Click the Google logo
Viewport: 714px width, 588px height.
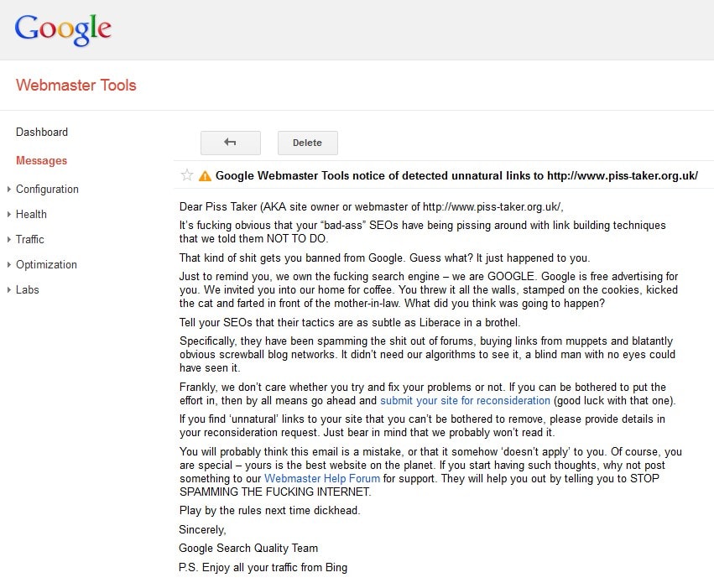(63, 30)
